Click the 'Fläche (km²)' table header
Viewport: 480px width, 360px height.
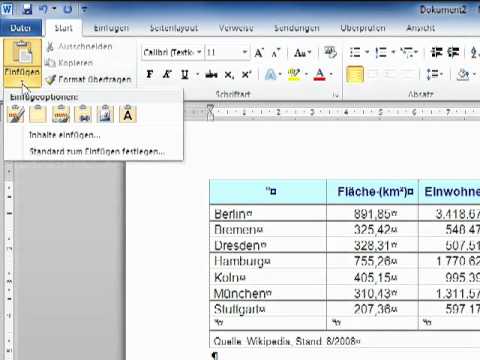click(x=375, y=192)
